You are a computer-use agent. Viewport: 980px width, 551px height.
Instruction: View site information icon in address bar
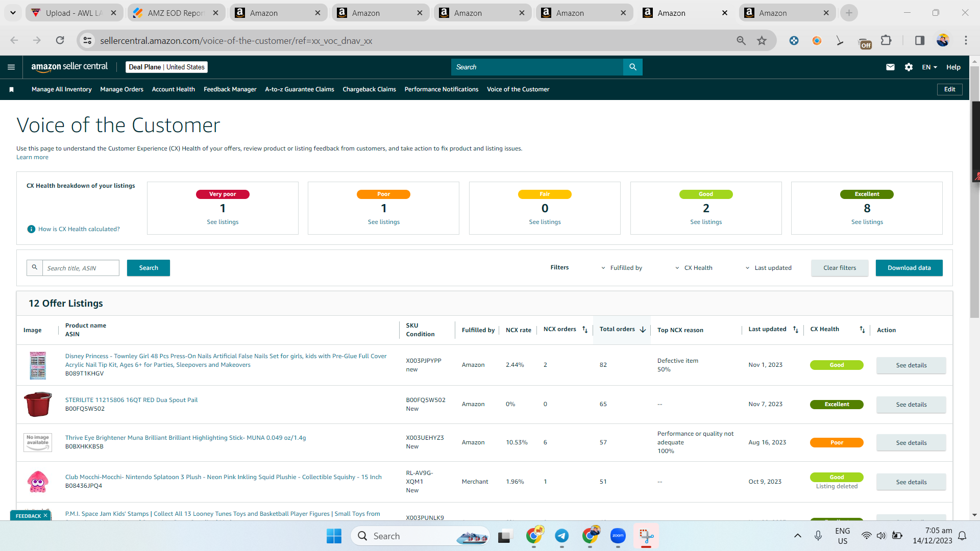88,40
